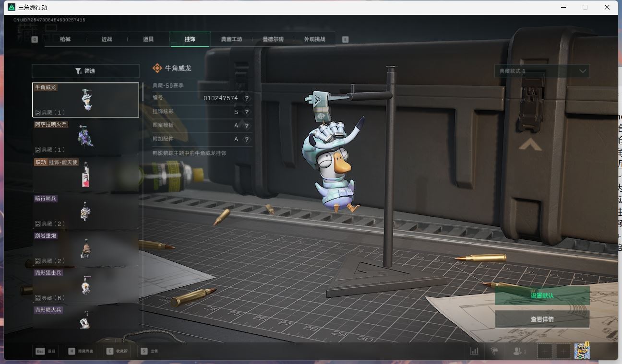Image resolution: width=622 pixels, height=364 pixels.
Task: Toggle 隐藏界面 to hide the interface
Action: 81,351
